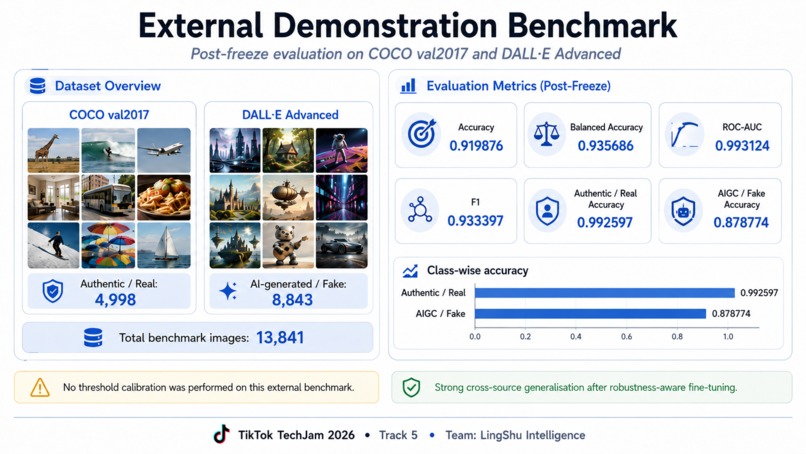806x454 pixels.
Task: Click the no threshold calibration notice text
Action: (x=208, y=387)
